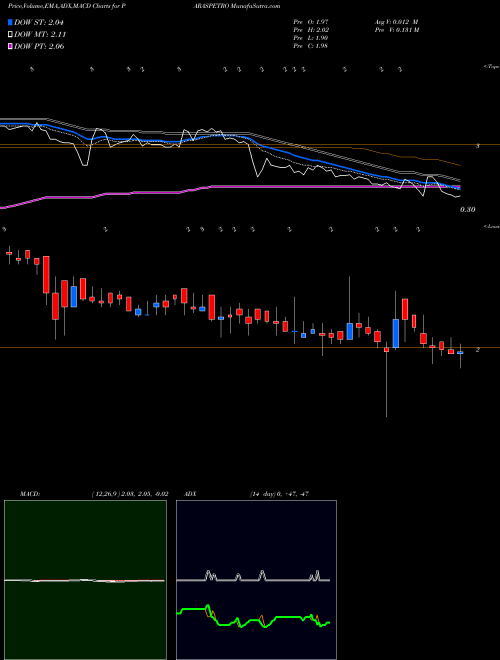The width and height of the screenshot is (500, 660).
Task: Click the white DOW MT legend swatch
Action: [11, 35]
